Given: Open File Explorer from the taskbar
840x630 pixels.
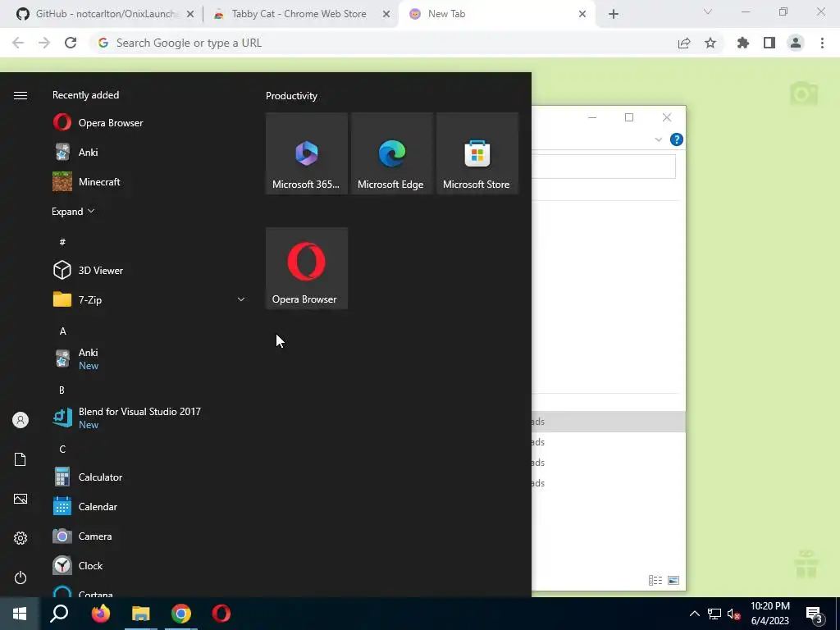Looking at the screenshot, I should point(141,614).
